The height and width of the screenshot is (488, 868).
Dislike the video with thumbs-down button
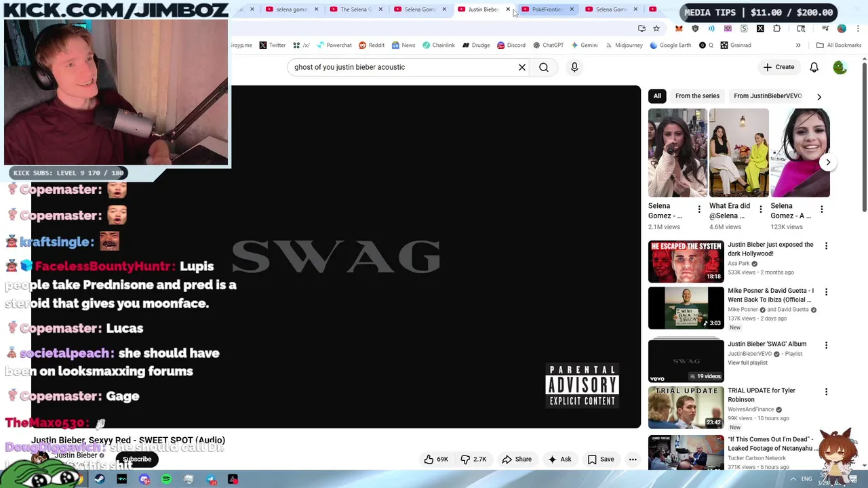coord(473,459)
